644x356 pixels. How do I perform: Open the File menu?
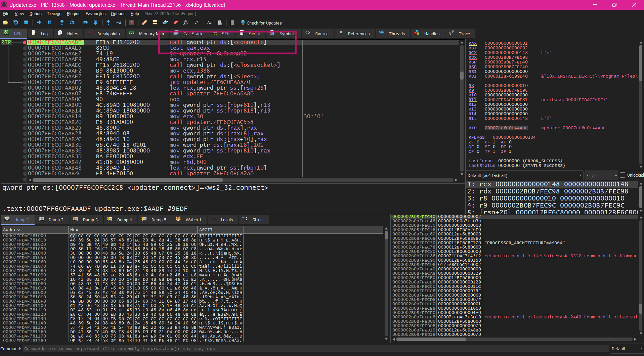point(6,13)
